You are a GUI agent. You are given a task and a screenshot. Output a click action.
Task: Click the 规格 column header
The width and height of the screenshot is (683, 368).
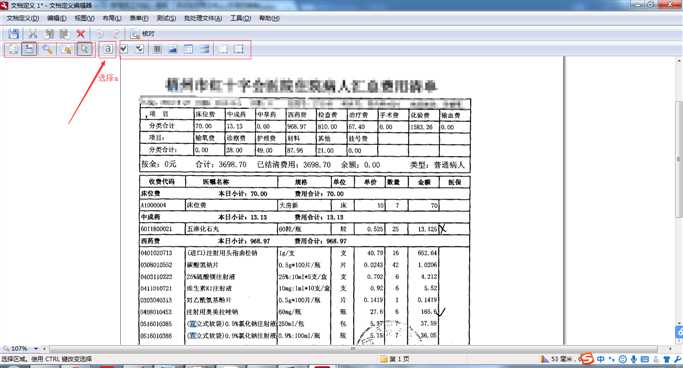301,182
